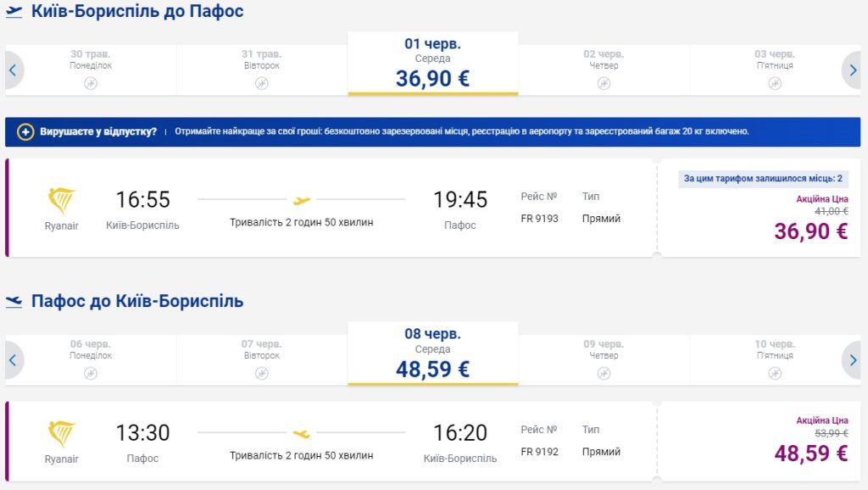Viewport: 868px width, 490px height.
Task: Click the plane icon beside Пафос до Київ-Бориспіль
Action: point(14,301)
